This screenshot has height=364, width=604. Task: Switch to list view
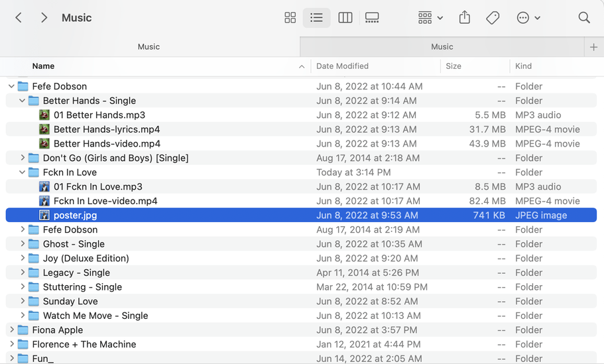pos(316,18)
